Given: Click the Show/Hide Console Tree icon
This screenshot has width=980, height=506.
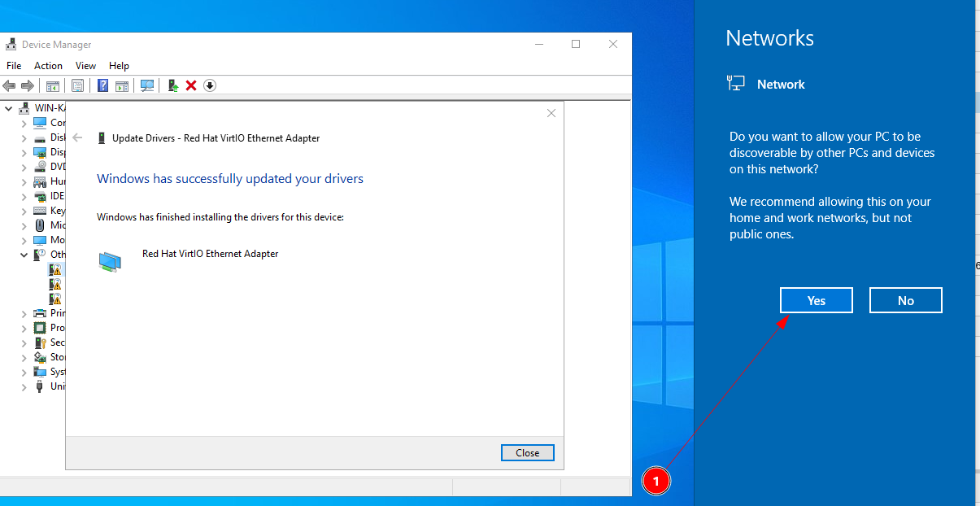Looking at the screenshot, I should click(52, 85).
